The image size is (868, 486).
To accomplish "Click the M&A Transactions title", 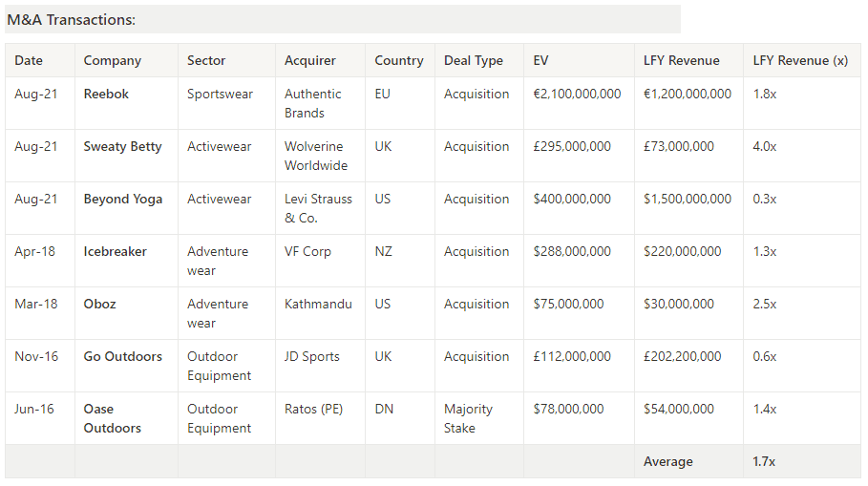I will coord(71,19).
